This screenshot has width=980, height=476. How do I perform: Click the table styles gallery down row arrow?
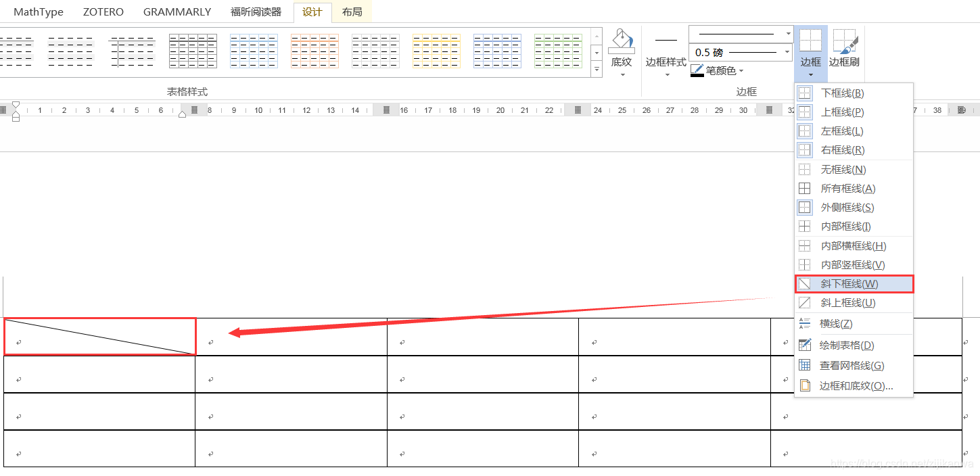tap(597, 52)
